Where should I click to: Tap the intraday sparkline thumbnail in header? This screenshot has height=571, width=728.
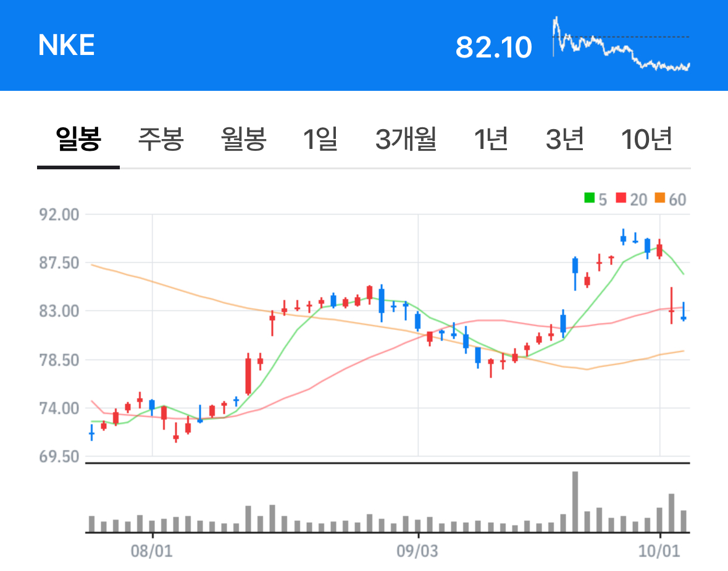[x=621, y=44]
